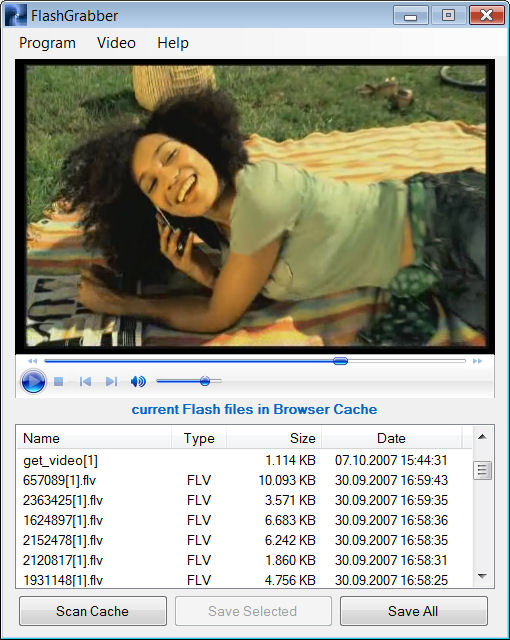Click the FlashGrabber app icon in title bar
This screenshot has height=640, width=510.
(16, 16)
